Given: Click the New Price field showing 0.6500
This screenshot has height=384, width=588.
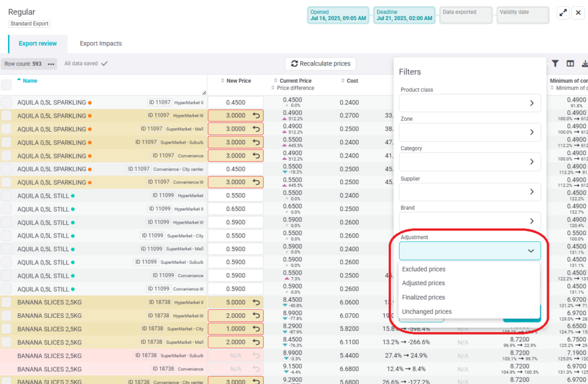Looking at the screenshot, I should 235,209.
